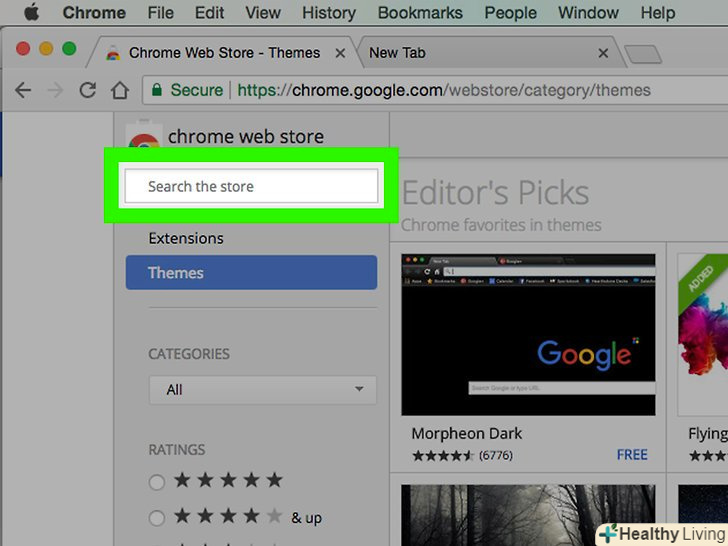728x546 pixels.
Task: Open the Help menu
Action: (x=658, y=13)
